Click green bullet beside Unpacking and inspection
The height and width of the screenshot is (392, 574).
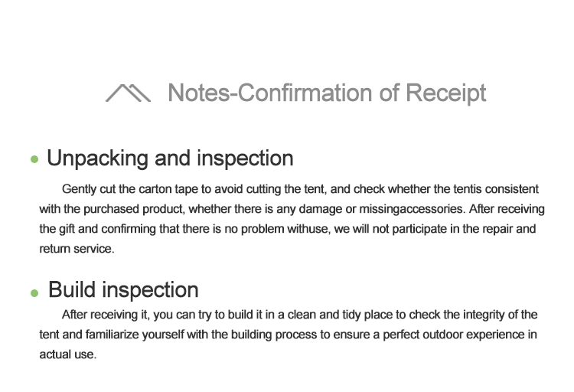point(34,161)
